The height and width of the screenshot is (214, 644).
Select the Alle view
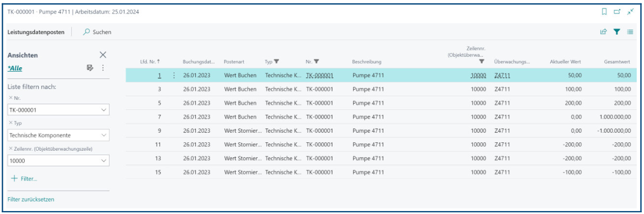[x=15, y=68]
